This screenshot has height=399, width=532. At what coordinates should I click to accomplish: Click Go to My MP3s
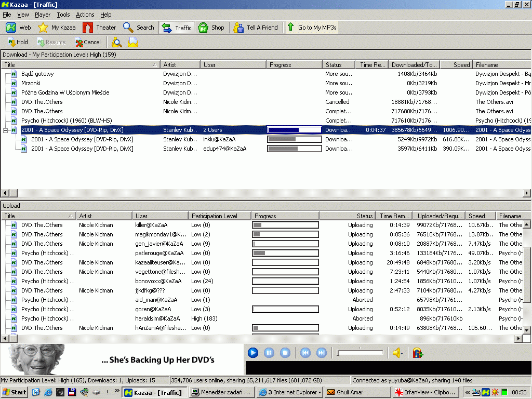pos(312,28)
